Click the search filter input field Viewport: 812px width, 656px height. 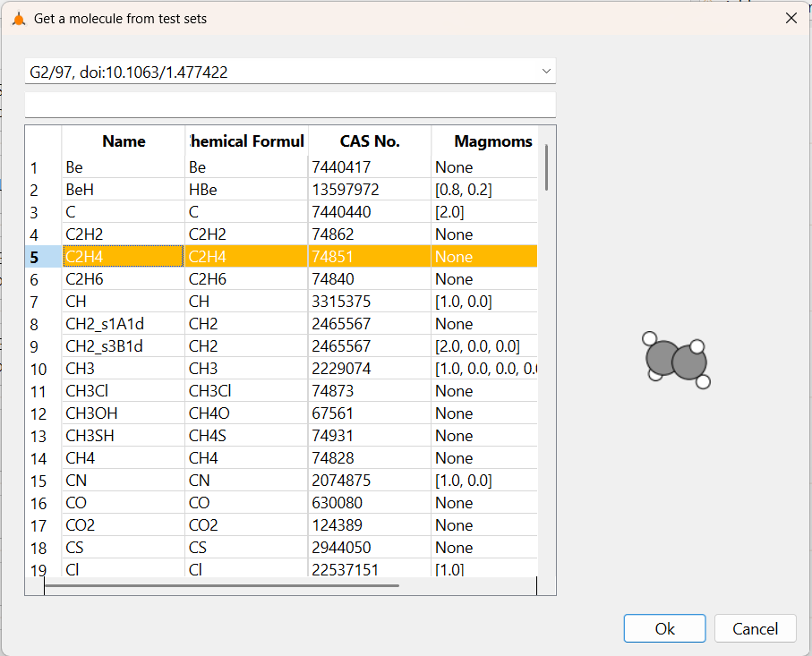290,105
